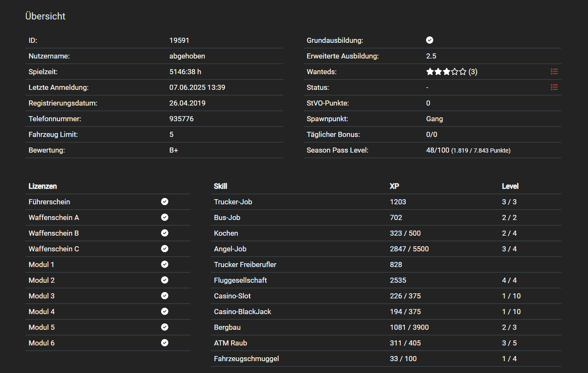Click the registration date 26.04.2019

[187, 103]
